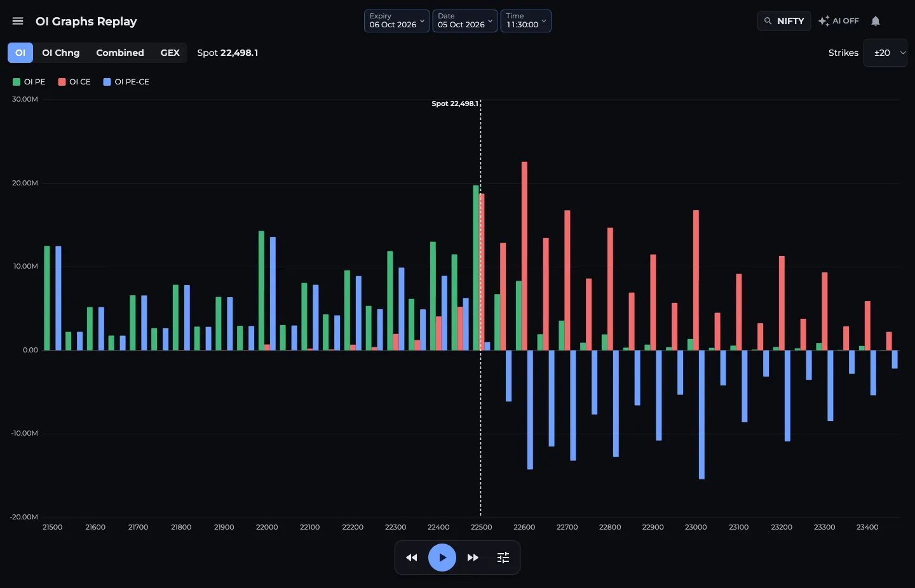Open the notifications bell
The height and width of the screenshot is (588, 915).
876,21
